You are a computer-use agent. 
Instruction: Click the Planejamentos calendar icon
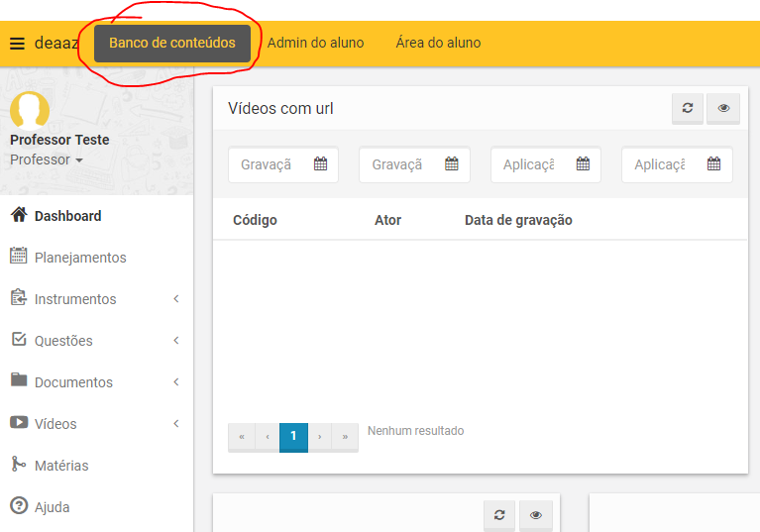[x=19, y=256]
